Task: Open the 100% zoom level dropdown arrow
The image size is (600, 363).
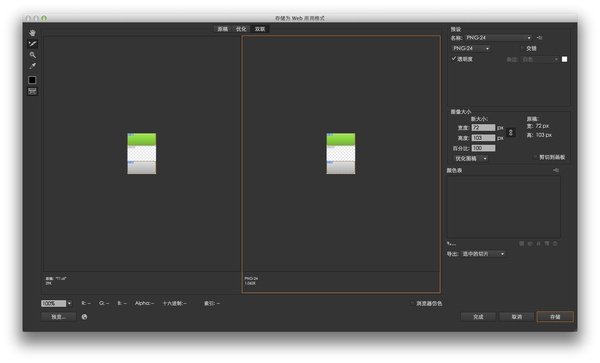Action: 69,303
